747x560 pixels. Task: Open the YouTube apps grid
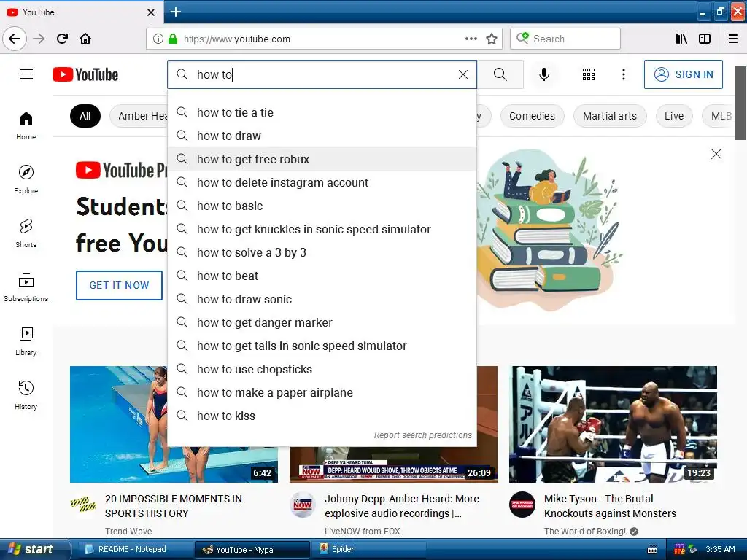pos(589,74)
